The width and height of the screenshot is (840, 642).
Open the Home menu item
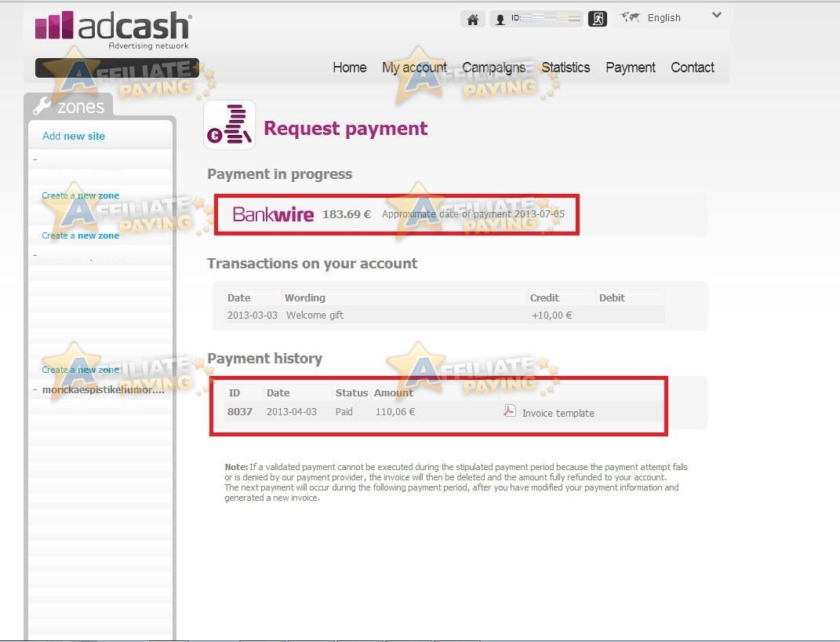pyautogui.click(x=349, y=67)
